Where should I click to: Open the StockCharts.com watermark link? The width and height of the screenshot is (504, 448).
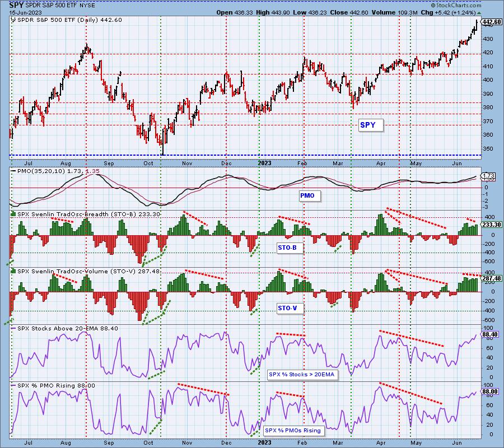click(456, 5)
